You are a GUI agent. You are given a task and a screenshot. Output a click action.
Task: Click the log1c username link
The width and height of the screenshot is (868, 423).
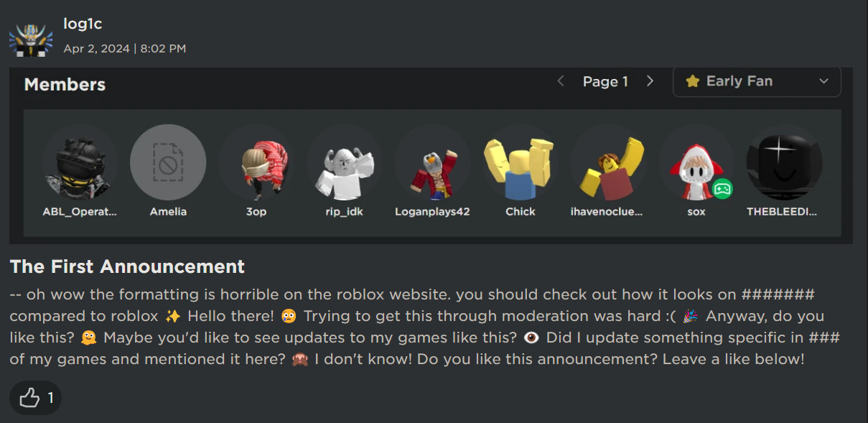[x=82, y=23]
